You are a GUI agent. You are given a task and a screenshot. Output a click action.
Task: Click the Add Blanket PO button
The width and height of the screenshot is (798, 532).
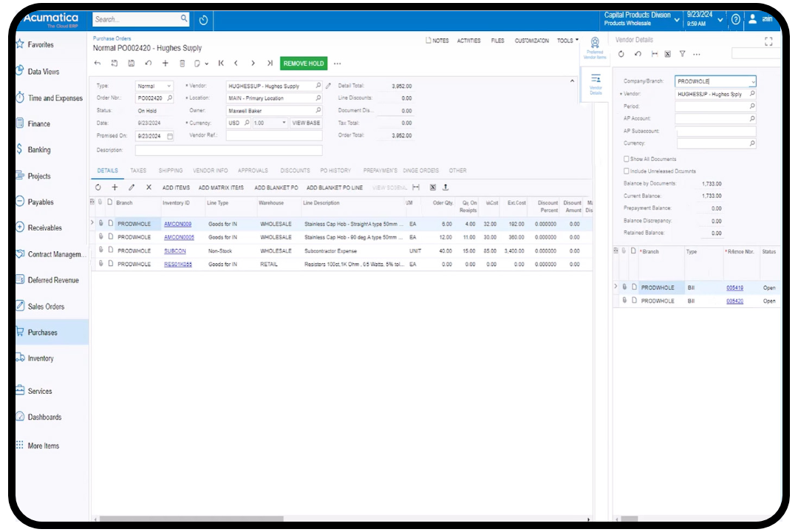[276, 188]
